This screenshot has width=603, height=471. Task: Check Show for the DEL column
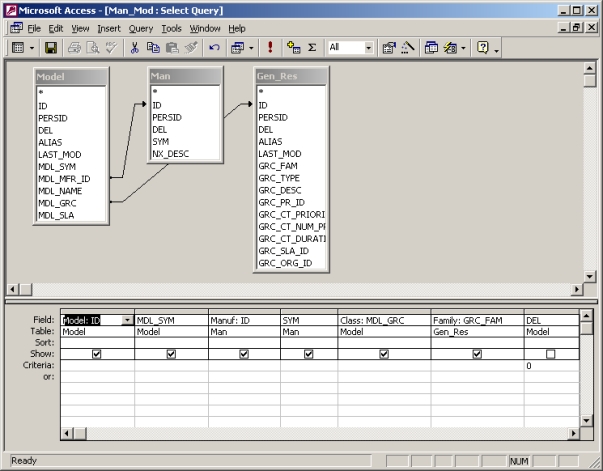coord(551,354)
